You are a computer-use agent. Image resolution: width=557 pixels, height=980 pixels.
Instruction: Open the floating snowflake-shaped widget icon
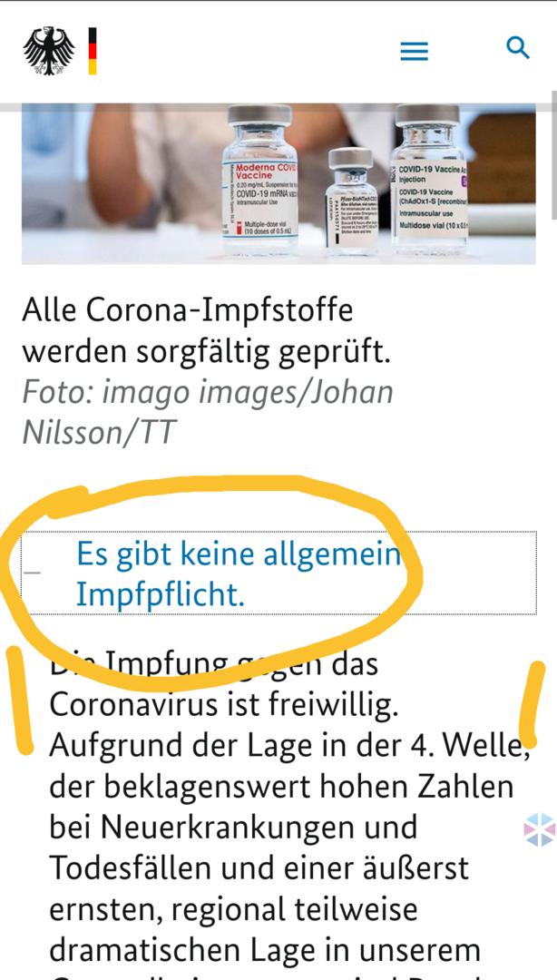point(540,829)
